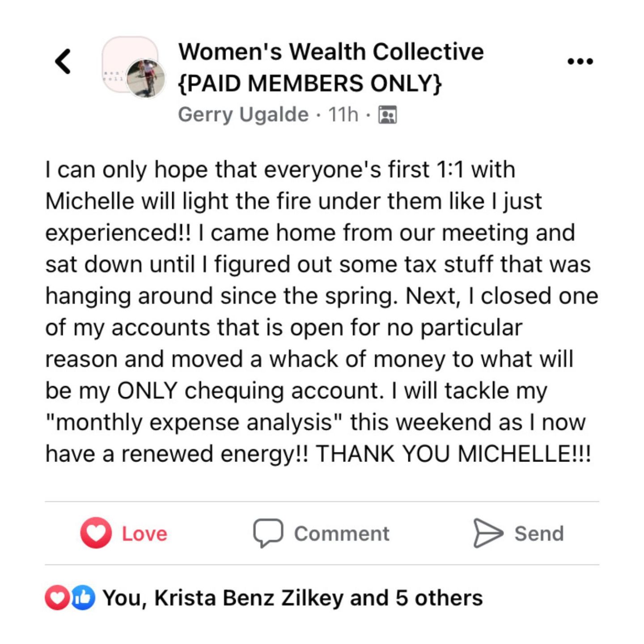Open the three-dot post options menu
Viewport: 644px width, 644px height.
point(580,61)
